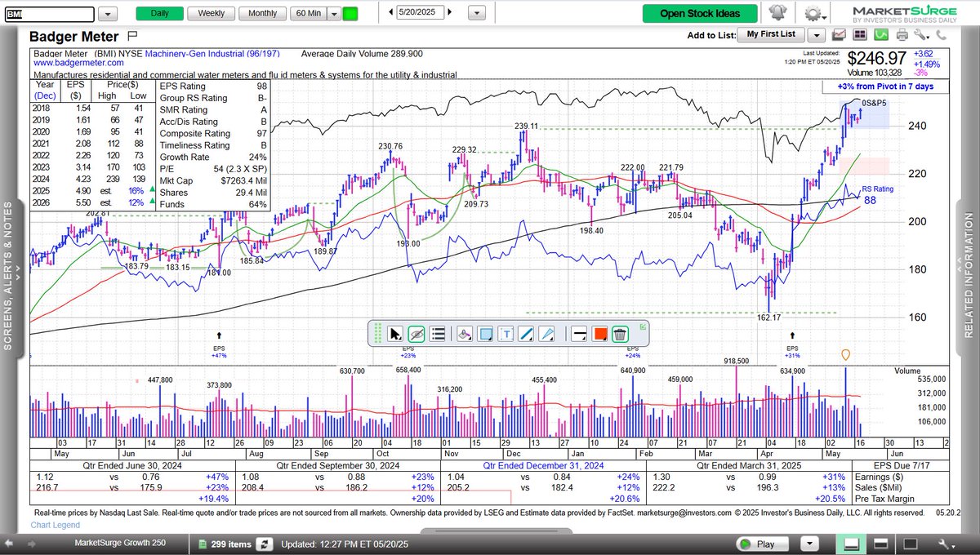Switch chart to 60 Min timeframe
The image size is (980, 555).
pyautogui.click(x=309, y=13)
